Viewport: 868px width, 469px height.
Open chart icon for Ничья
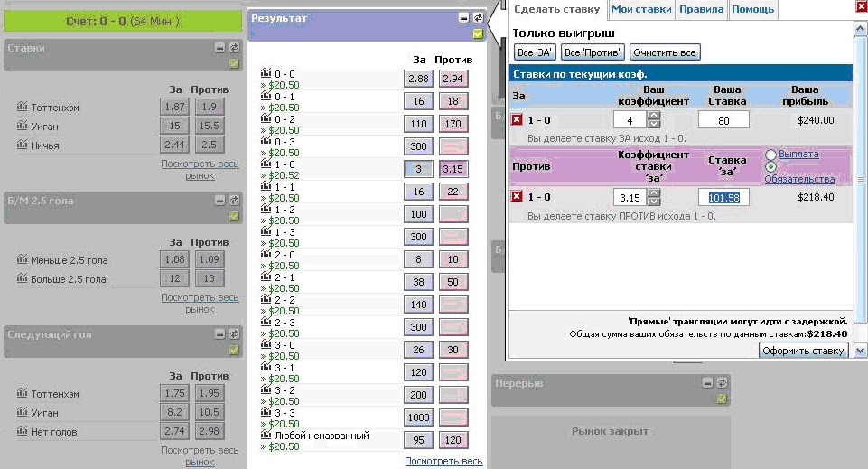coord(23,145)
